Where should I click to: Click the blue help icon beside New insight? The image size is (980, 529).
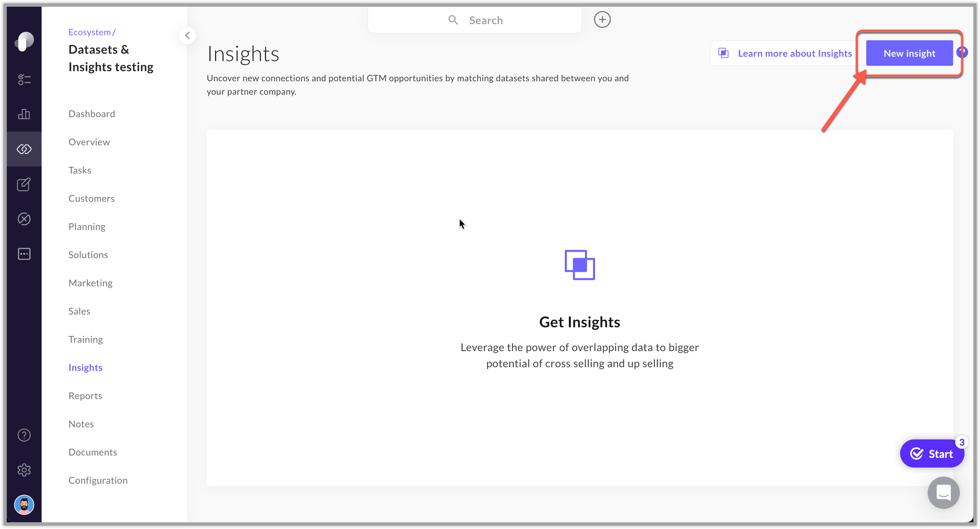click(x=962, y=52)
